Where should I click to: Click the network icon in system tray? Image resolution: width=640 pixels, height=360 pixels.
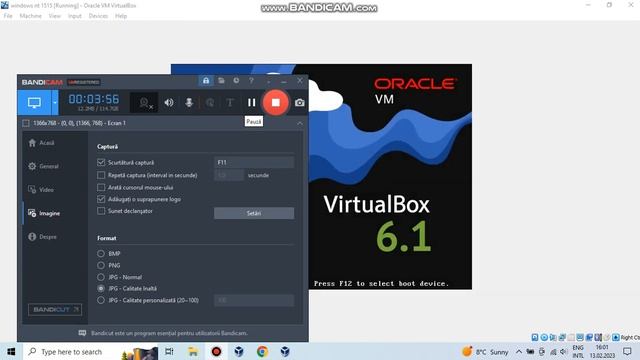click(x=553, y=351)
